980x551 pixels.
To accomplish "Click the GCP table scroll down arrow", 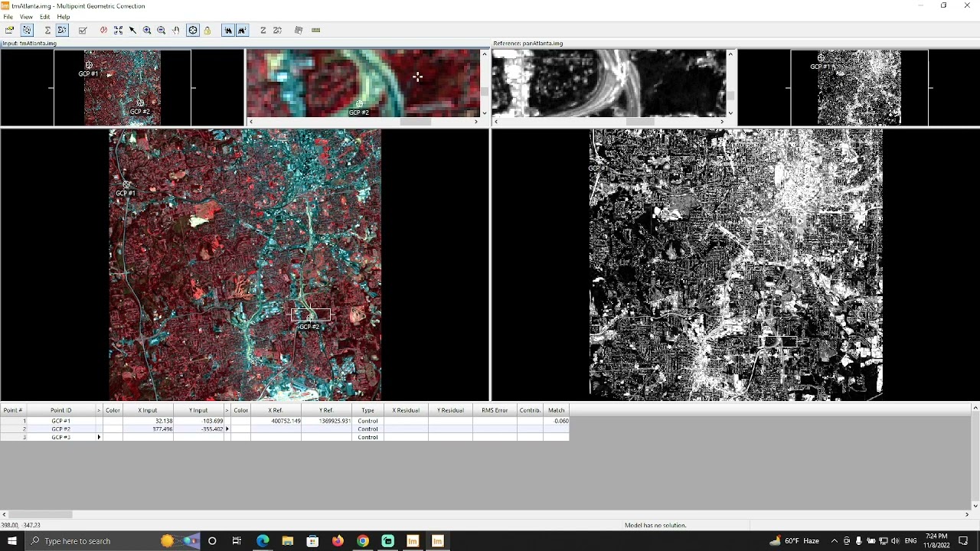I will (975, 506).
